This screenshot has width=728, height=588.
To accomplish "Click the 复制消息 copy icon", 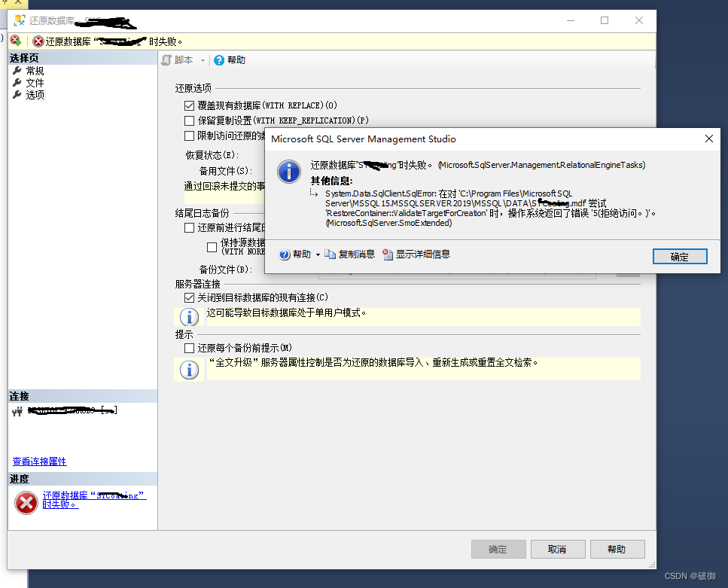I will 330,254.
